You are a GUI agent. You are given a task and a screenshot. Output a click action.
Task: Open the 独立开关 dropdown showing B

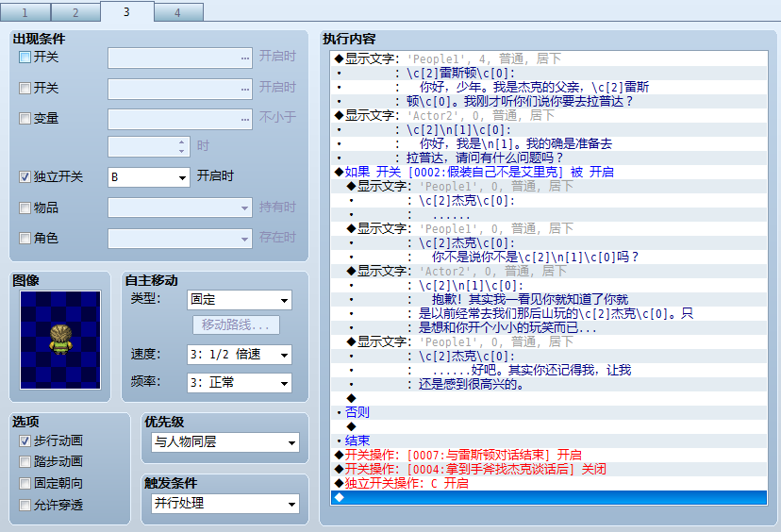tap(148, 177)
